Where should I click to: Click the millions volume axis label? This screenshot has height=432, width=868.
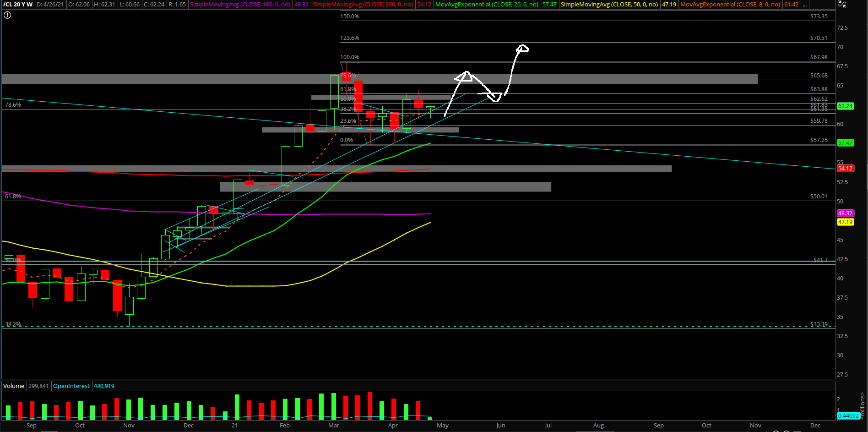(863, 405)
